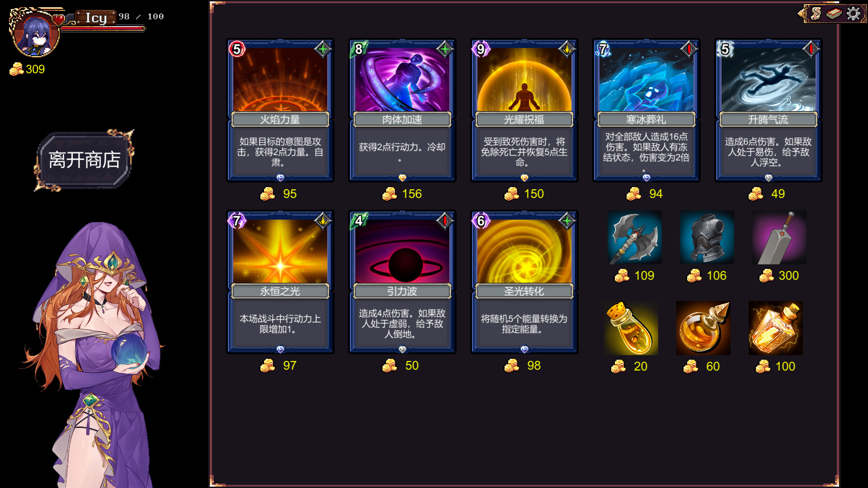
Task: Select the 升腾气流 card
Action: point(769,110)
